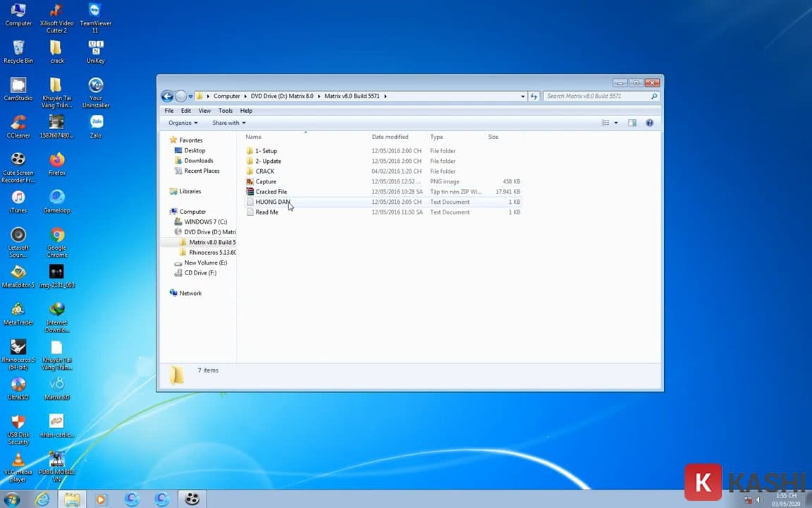Toggle the preview pane in Explorer
812x508 pixels.
point(632,123)
